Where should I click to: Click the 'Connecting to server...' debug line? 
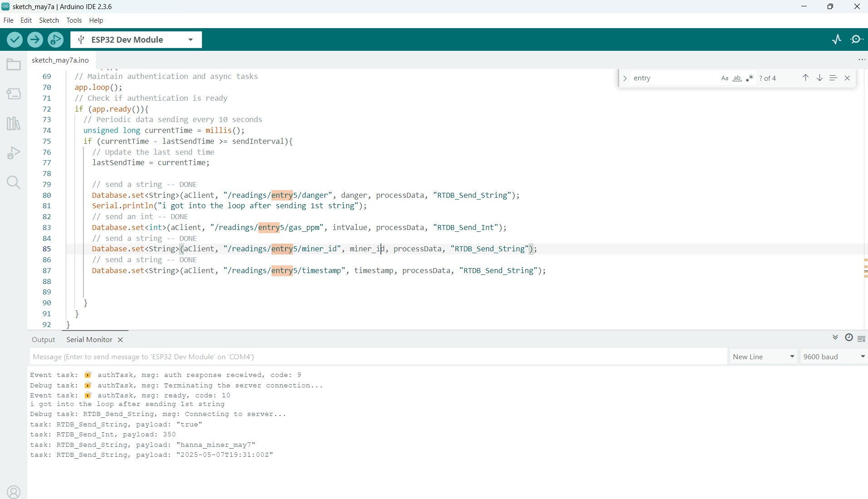pos(158,414)
